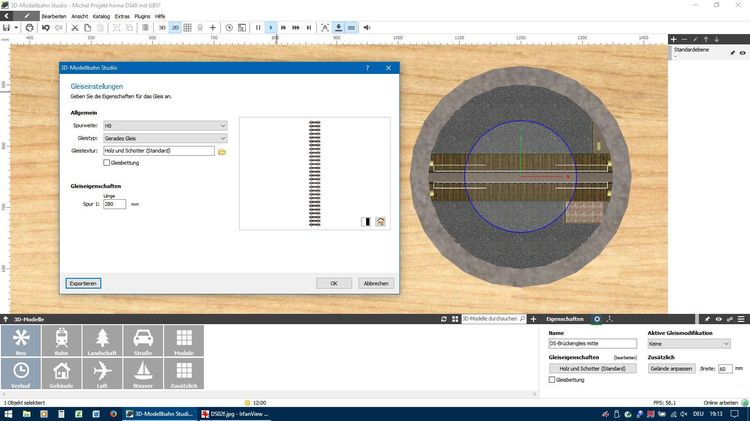Select the Neu category tile
The width and height of the screenshot is (750, 421).
point(21,341)
